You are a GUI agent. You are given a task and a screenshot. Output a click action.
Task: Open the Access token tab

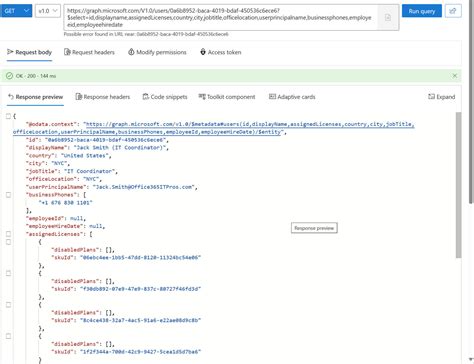[x=220, y=52]
